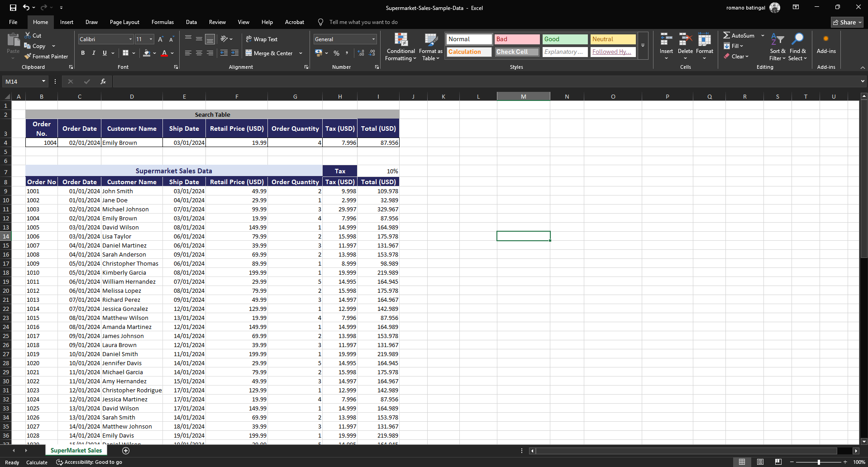Expand the cell styles gallery
The width and height of the screenshot is (868, 467).
[x=643, y=46]
